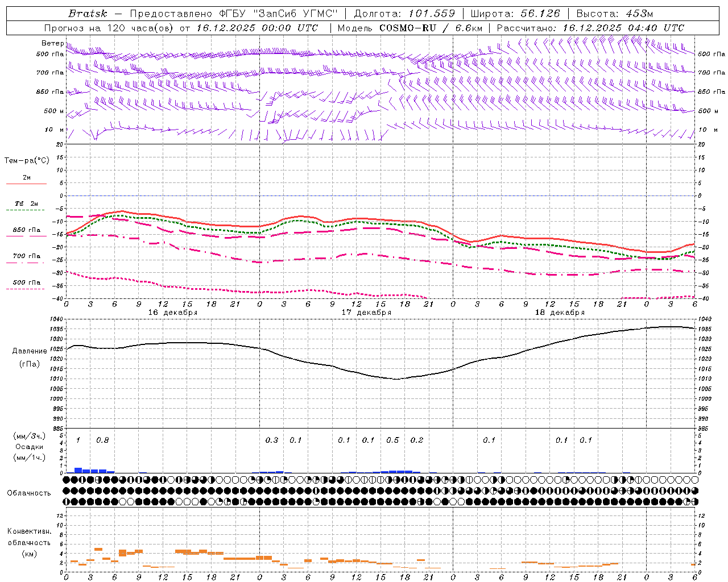The image size is (728, 582).
Task: Click the 1010 value on left pressure axis
Action: pyautogui.click(x=57, y=379)
